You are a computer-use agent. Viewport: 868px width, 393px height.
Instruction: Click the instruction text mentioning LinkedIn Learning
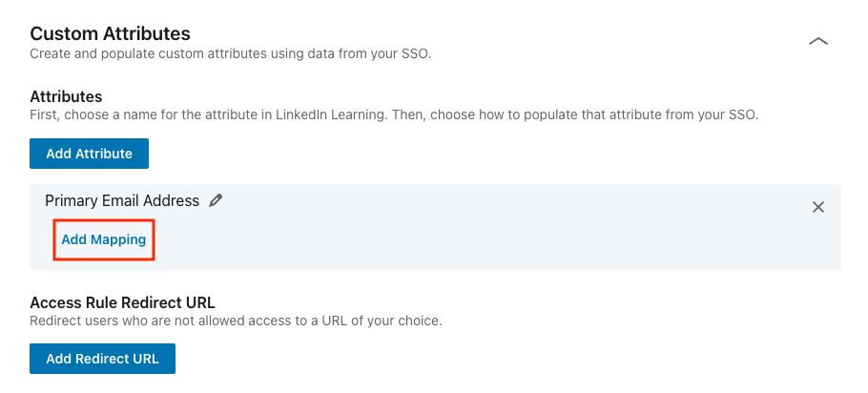[393, 114]
